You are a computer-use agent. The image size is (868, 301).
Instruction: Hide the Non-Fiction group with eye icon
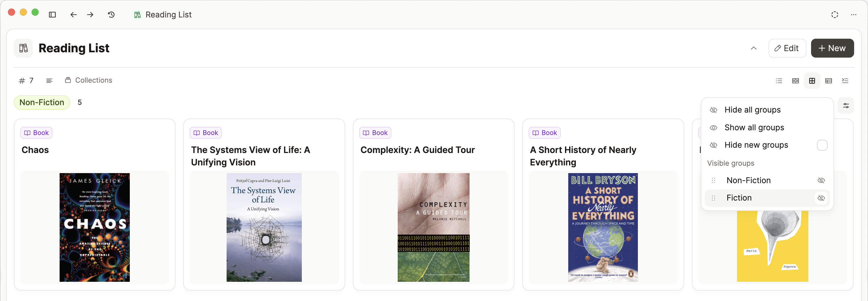[821, 180]
